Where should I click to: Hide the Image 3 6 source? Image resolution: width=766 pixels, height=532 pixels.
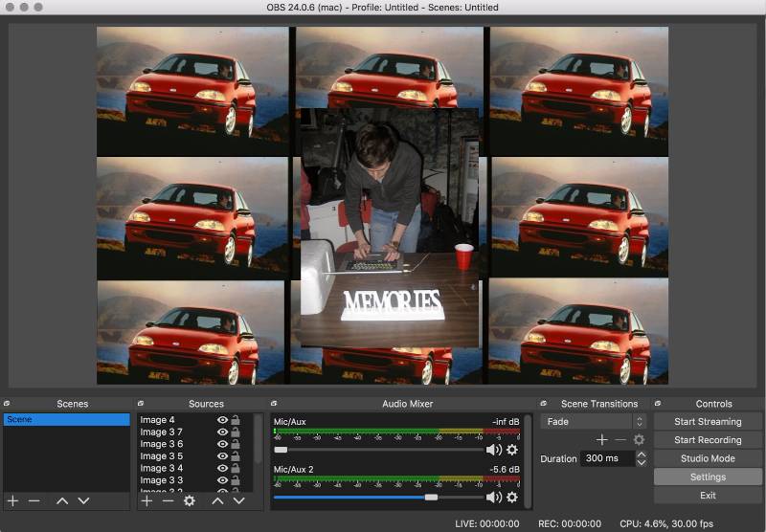click(222, 444)
